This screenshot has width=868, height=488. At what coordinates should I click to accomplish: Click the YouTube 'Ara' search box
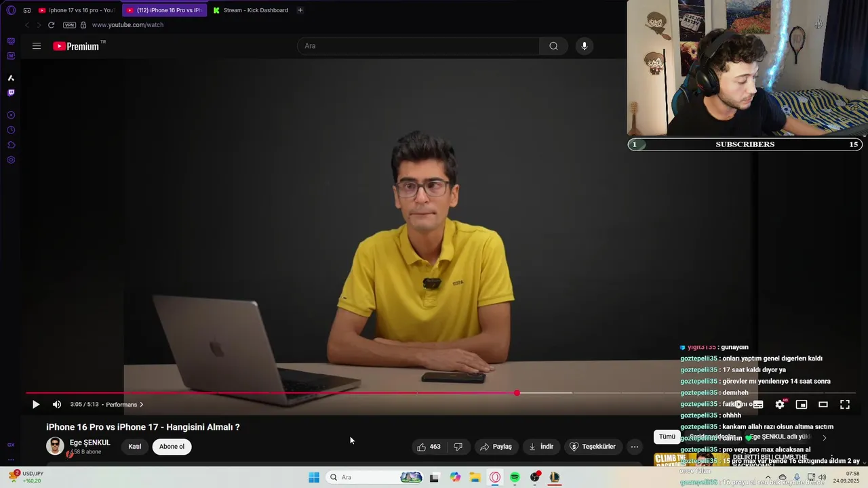tap(418, 46)
